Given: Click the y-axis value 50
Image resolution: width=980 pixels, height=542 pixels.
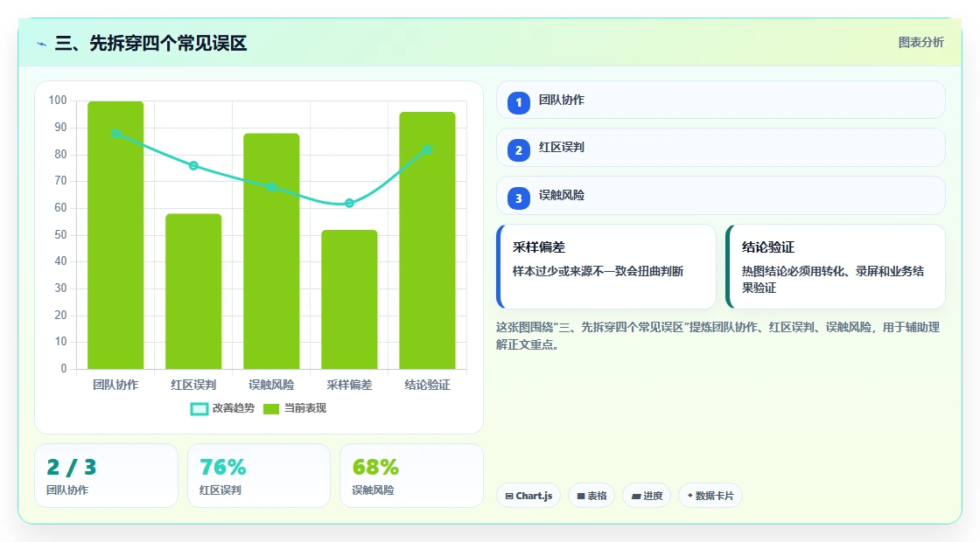Looking at the screenshot, I should tap(60, 235).
